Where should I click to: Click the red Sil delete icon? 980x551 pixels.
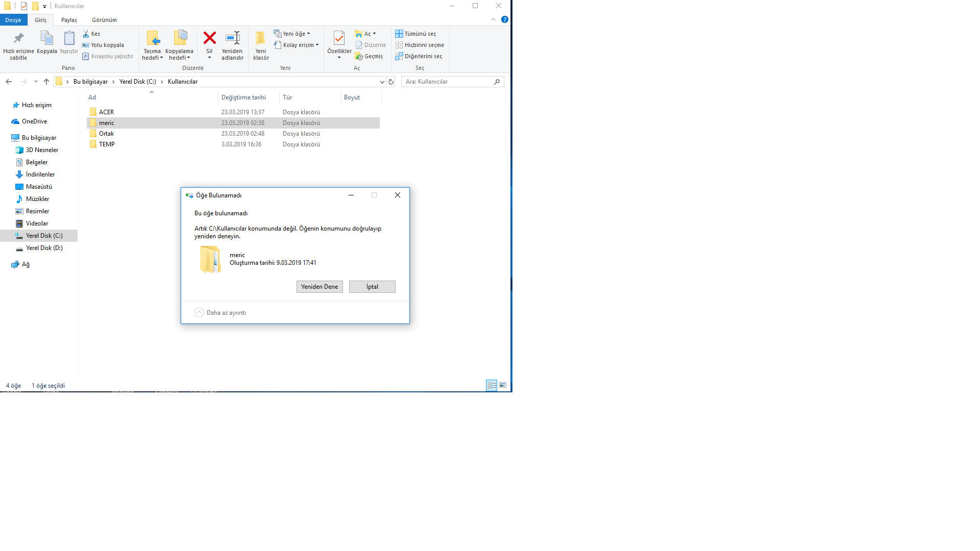[209, 38]
